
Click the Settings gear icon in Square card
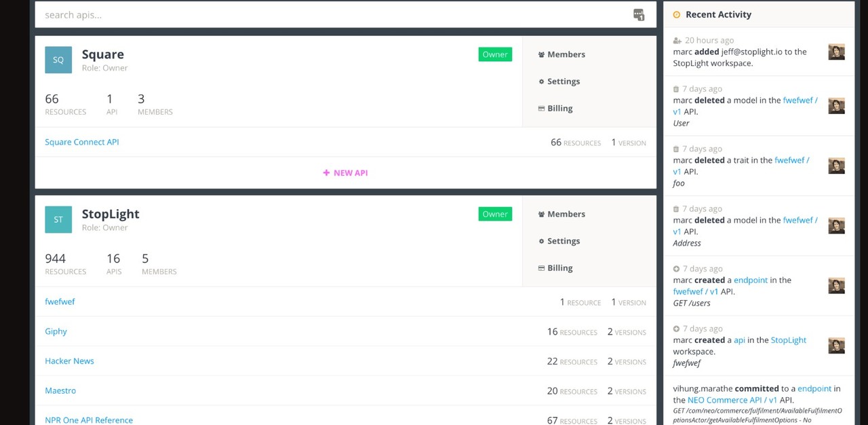[x=541, y=81]
